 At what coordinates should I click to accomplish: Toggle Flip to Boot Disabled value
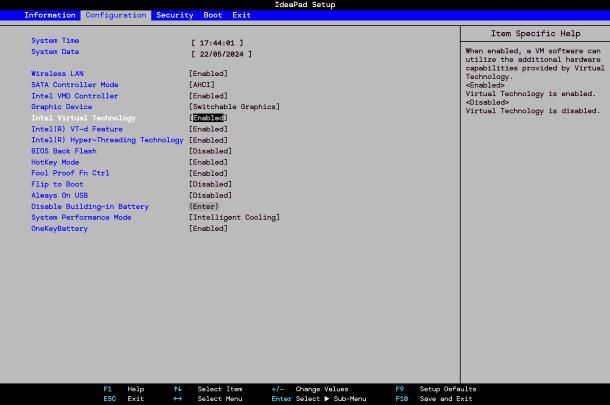(x=210, y=184)
